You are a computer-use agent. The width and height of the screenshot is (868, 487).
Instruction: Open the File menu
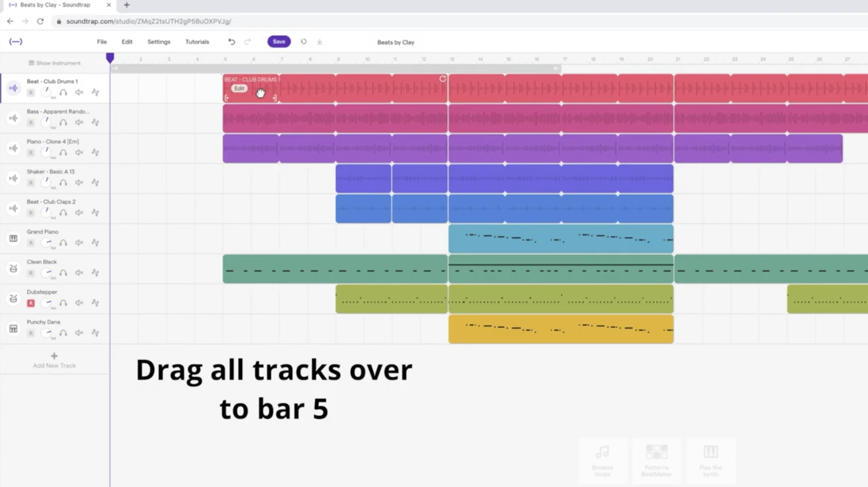click(102, 42)
